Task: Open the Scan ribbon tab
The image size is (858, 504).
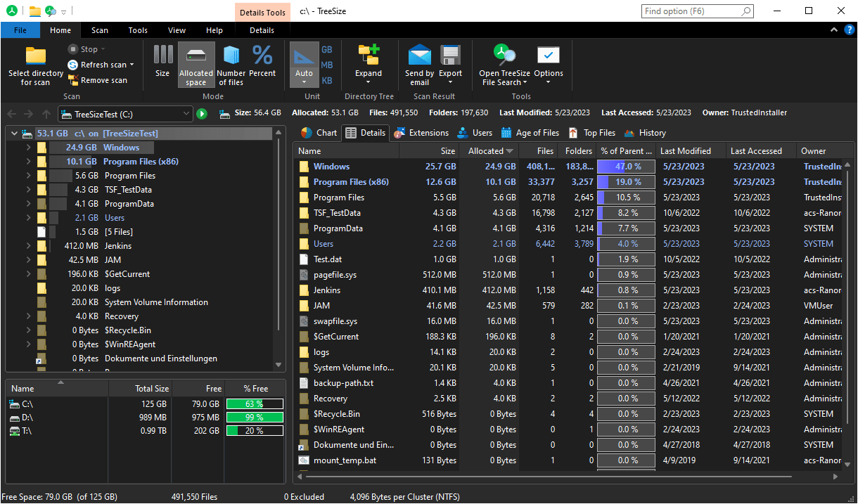Action: [x=99, y=30]
